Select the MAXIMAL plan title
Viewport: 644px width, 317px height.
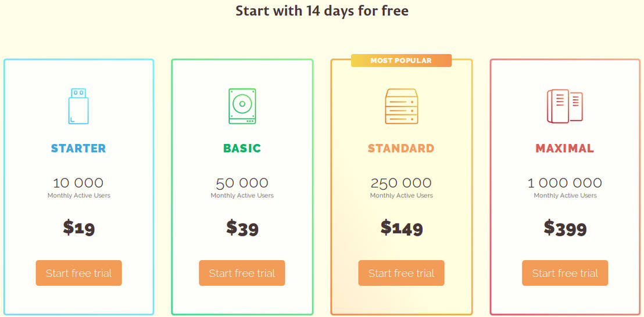tap(565, 148)
